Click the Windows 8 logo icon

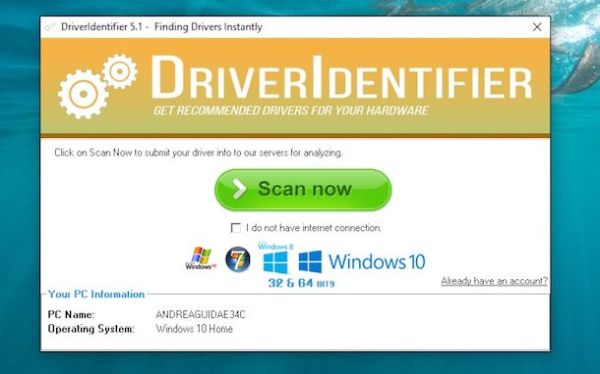click(276, 257)
